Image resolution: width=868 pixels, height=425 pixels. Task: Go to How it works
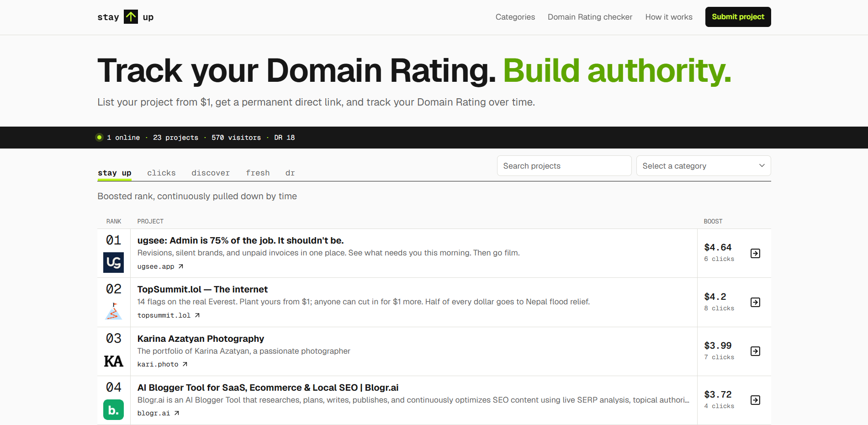[669, 17]
